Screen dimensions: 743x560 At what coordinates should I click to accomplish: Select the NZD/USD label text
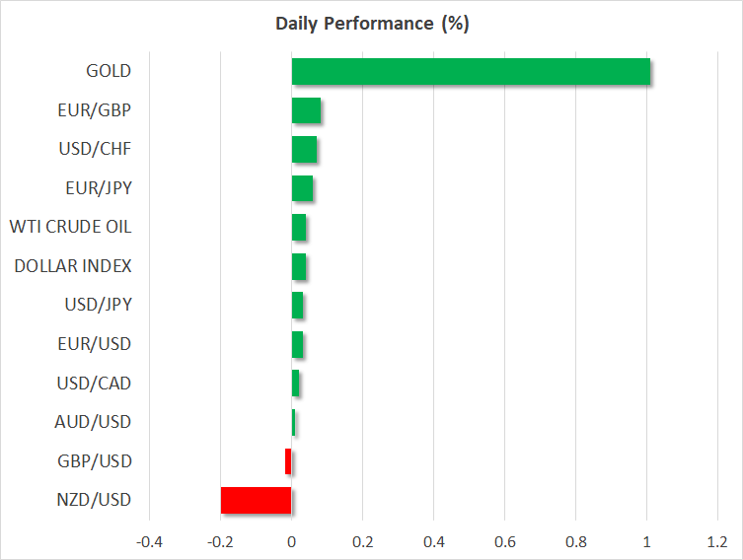[x=95, y=500]
